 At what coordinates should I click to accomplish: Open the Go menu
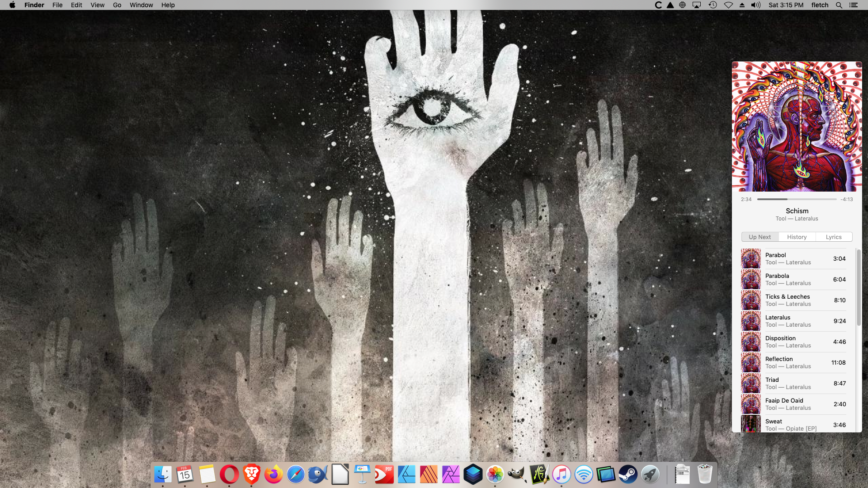117,5
